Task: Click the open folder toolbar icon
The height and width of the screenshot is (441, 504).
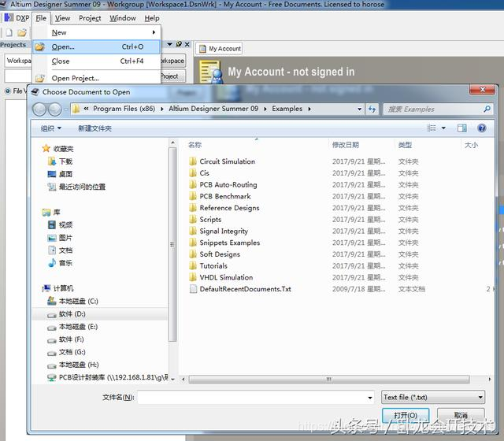Action: pos(22,32)
